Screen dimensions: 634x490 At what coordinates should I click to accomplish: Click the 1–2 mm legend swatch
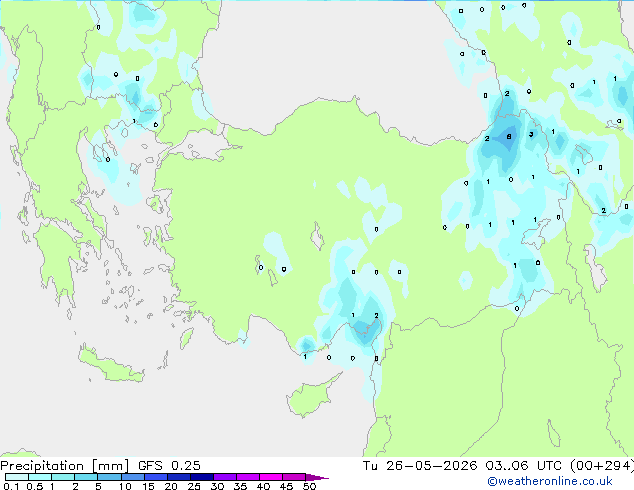point(63,477)
